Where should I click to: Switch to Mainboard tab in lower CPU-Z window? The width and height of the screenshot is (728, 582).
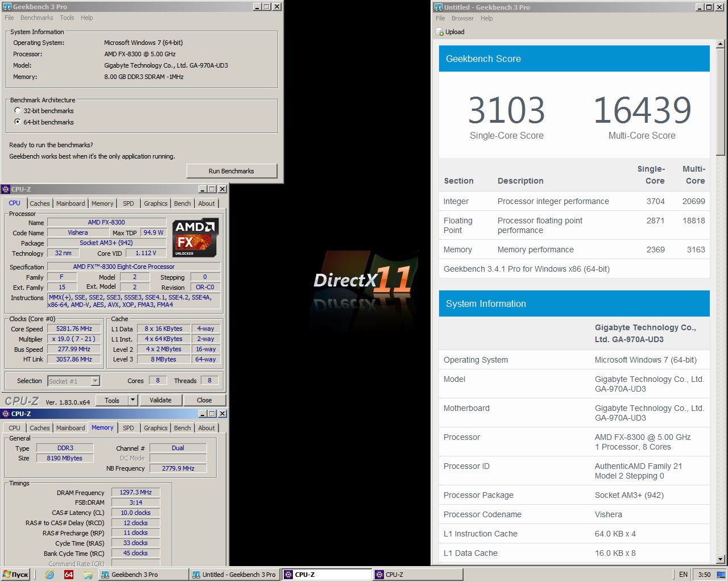point(71,428)
